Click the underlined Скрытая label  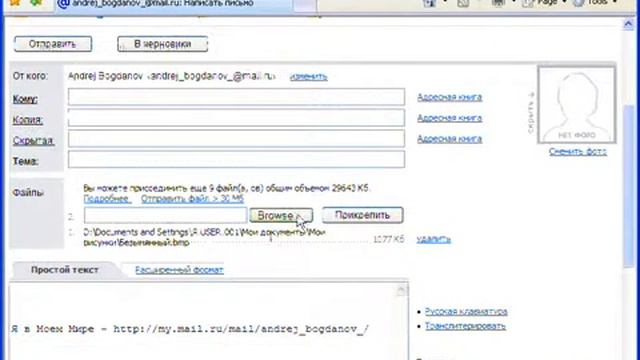[x=33, y=140]
